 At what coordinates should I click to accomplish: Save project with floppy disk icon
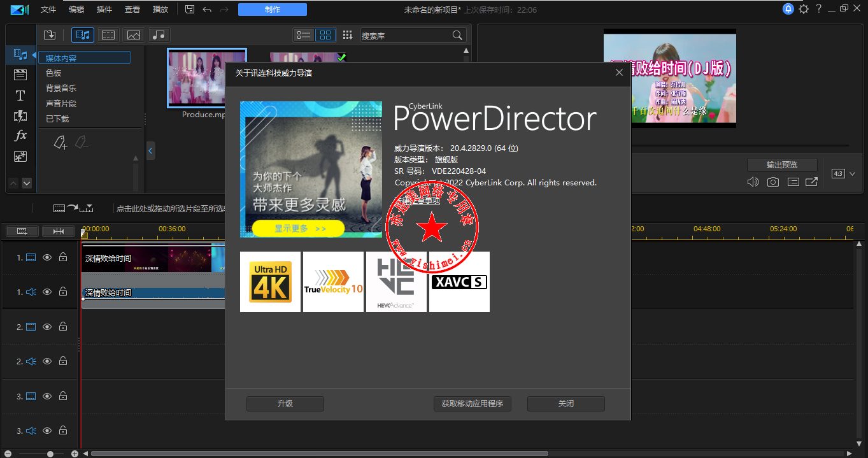(x=190, y=10)
